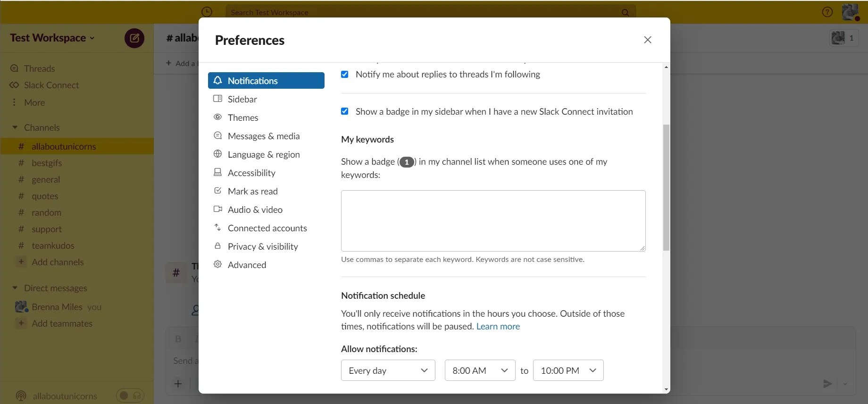Open the Sidebar preferences tab
The height and width of the screenshot is (404, 868).
tap(266, 99)
